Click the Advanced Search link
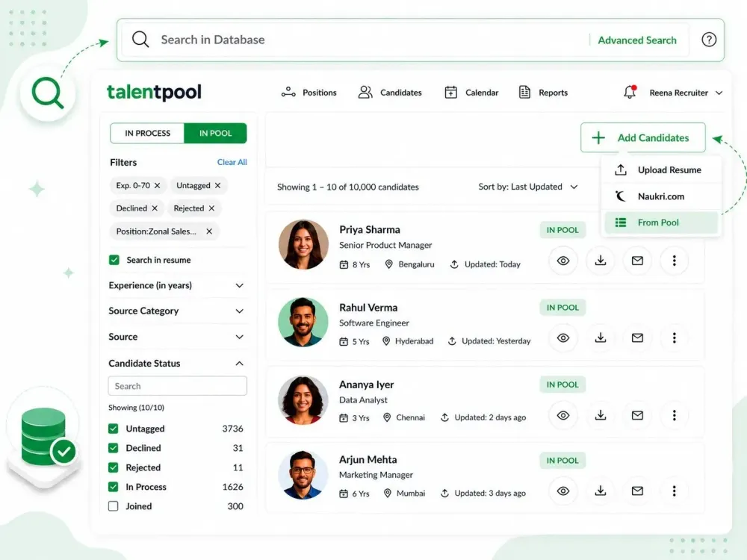Image resolution: width=747 pixels, height=560 pixels. 637,40
